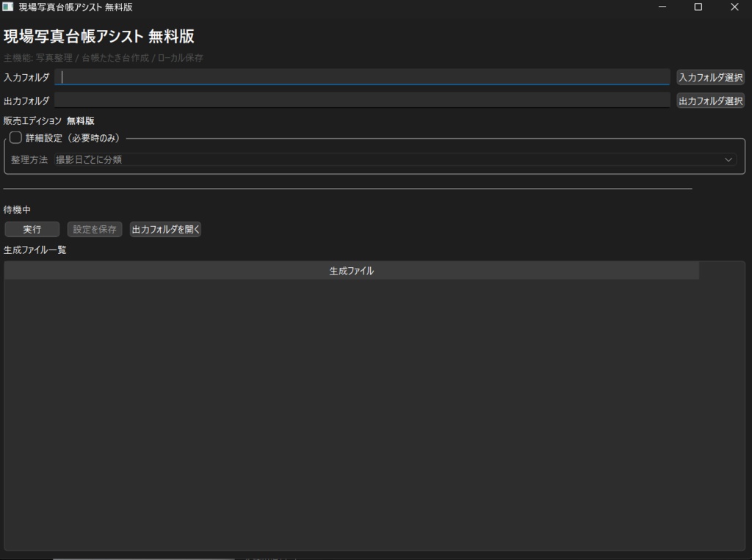
Task: Maximize the application window
Action: click(x=698, y=7)
